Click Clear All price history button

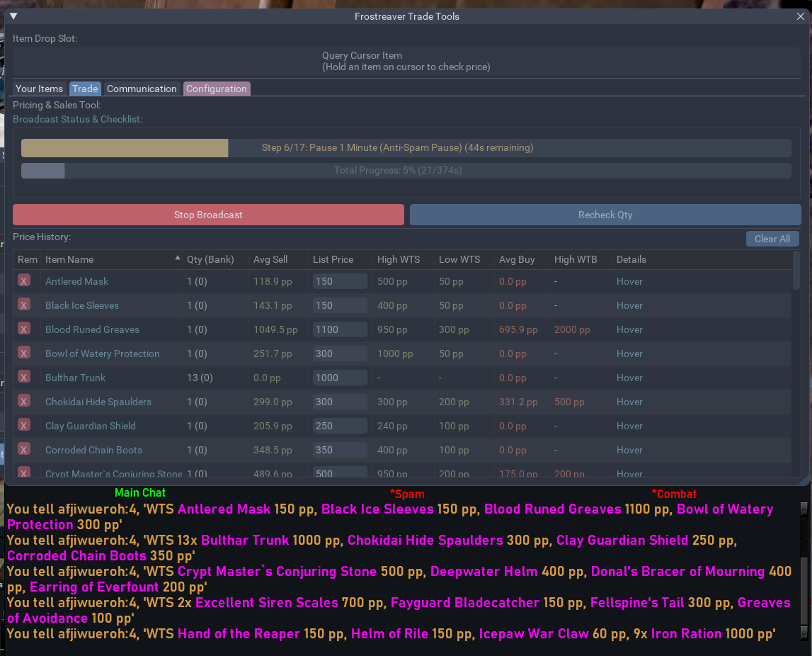772,239
